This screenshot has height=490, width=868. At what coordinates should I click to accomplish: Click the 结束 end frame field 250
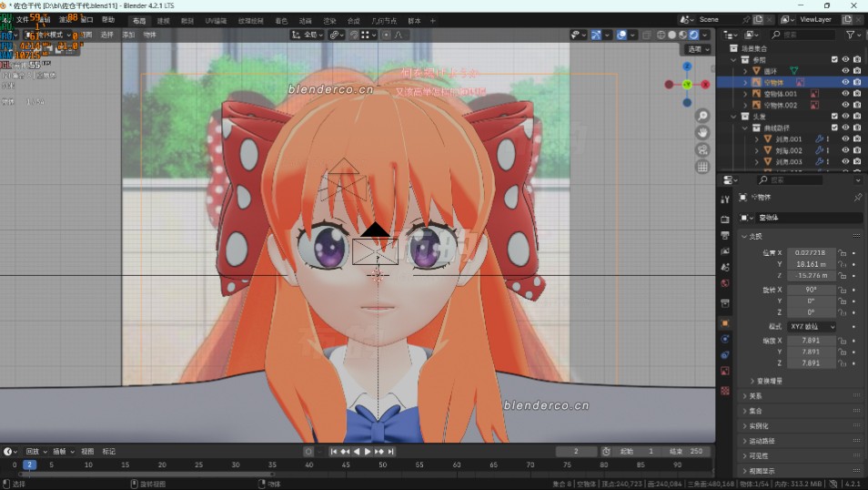coord(686,452)
